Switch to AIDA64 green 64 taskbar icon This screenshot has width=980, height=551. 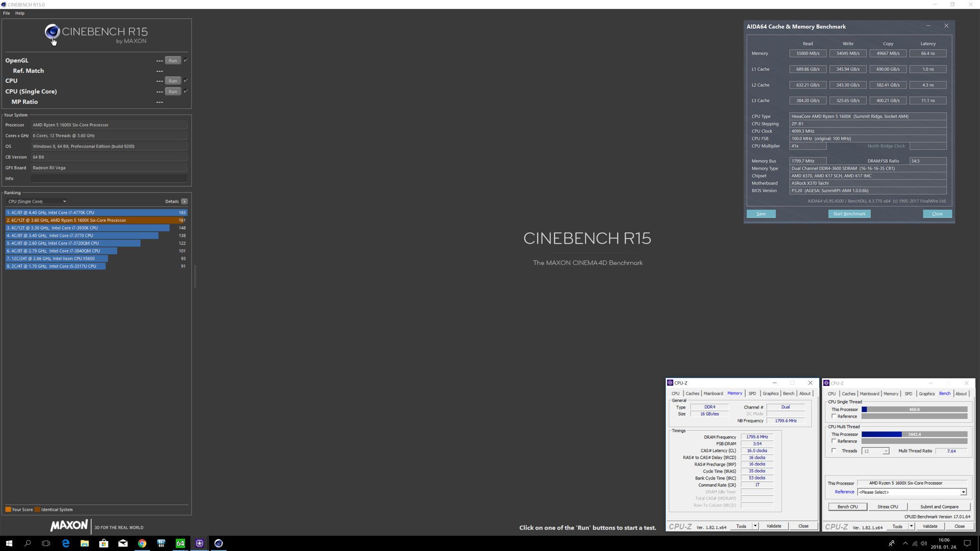click(180, 543)
